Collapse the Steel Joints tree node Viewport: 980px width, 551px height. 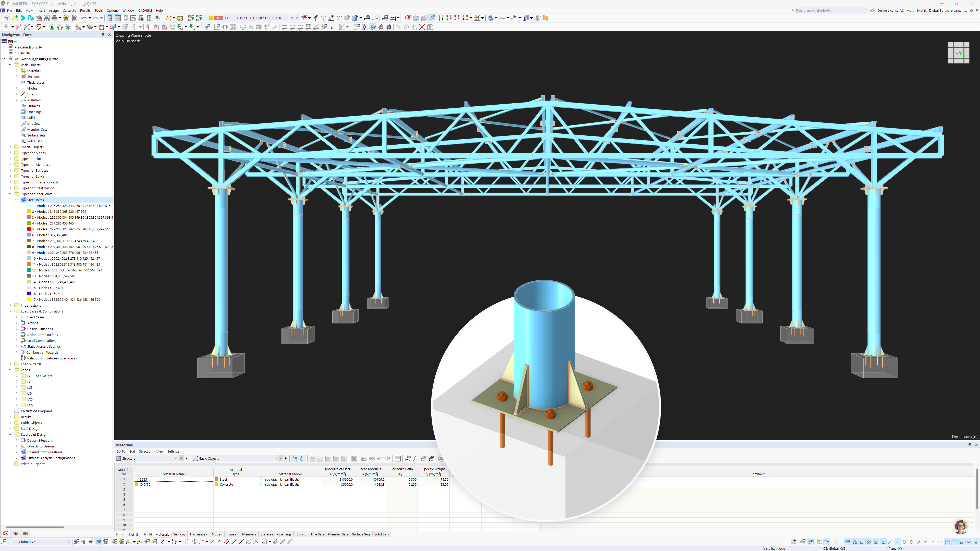click(17, 200)
